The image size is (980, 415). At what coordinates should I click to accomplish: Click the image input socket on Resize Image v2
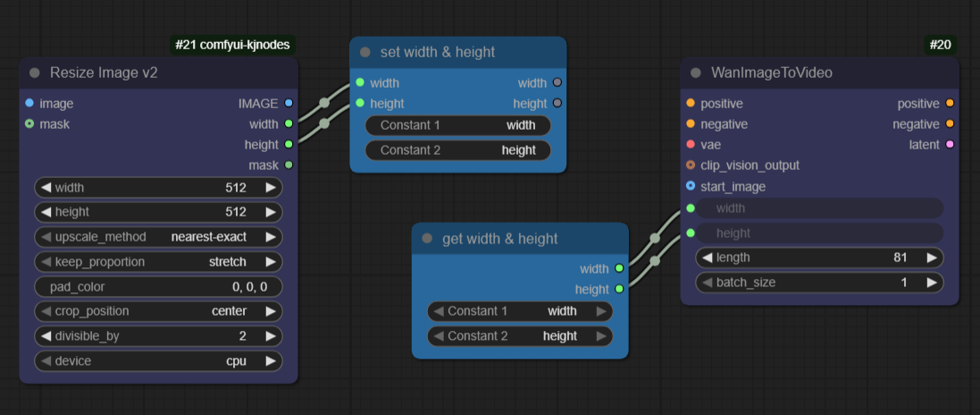click(x=29, y=103)
